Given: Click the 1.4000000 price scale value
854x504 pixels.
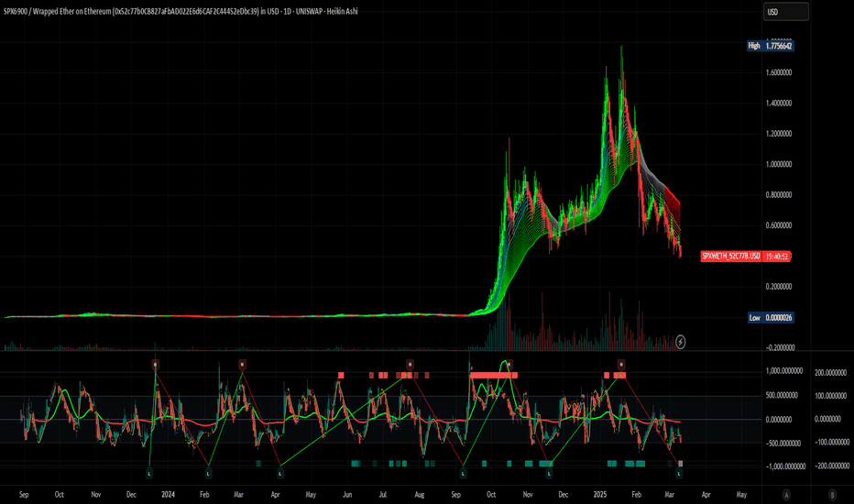Looking at the screenshot, I should pyautogui.click(x=778, y=103).
